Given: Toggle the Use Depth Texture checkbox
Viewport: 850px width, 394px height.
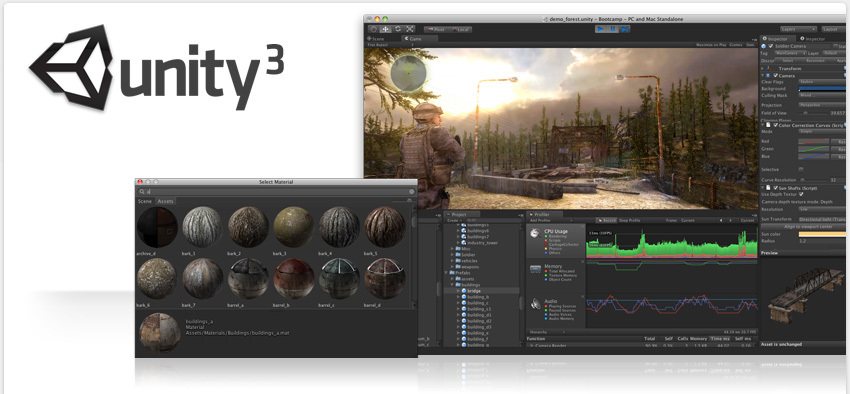Looking at the screenshot, I should [801, 194].
